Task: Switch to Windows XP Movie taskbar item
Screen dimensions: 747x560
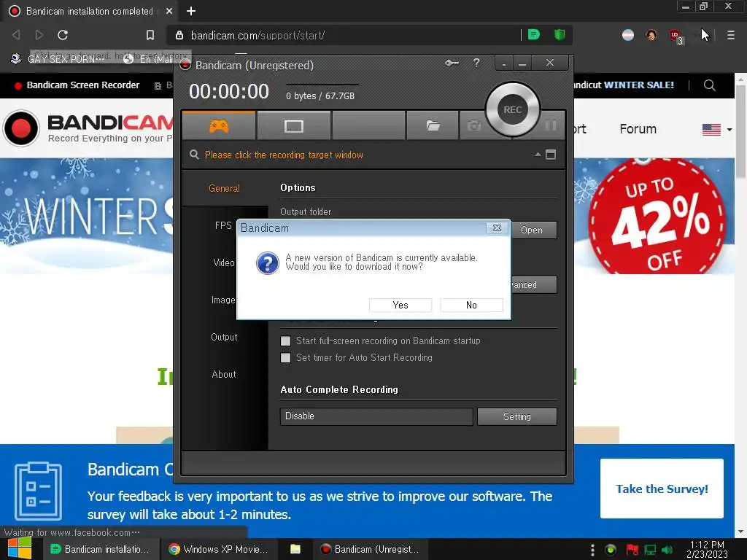Action: 219,549
